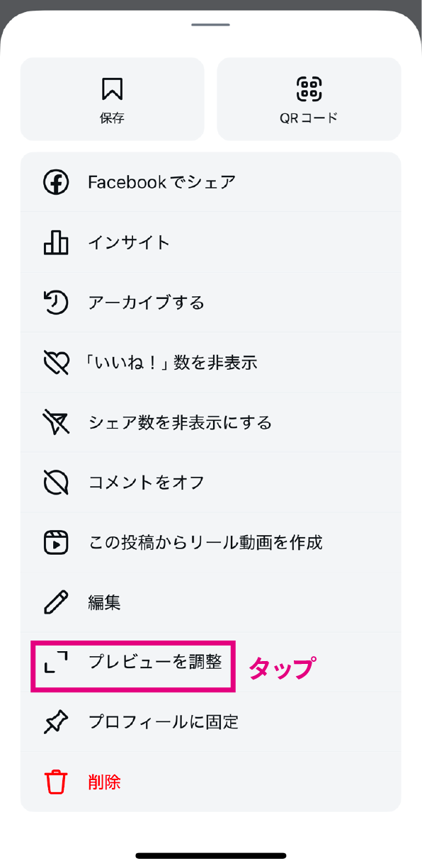Tap the red trash can icon
The height and width of the screenshot is (868, 422).
pyautogui.click(x=56, y=782)
